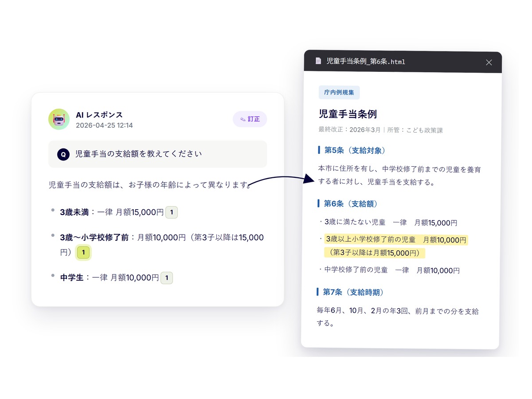Click the AI robot avatar icon
This screenshot has width=532, height=399.
coord(59,119)
